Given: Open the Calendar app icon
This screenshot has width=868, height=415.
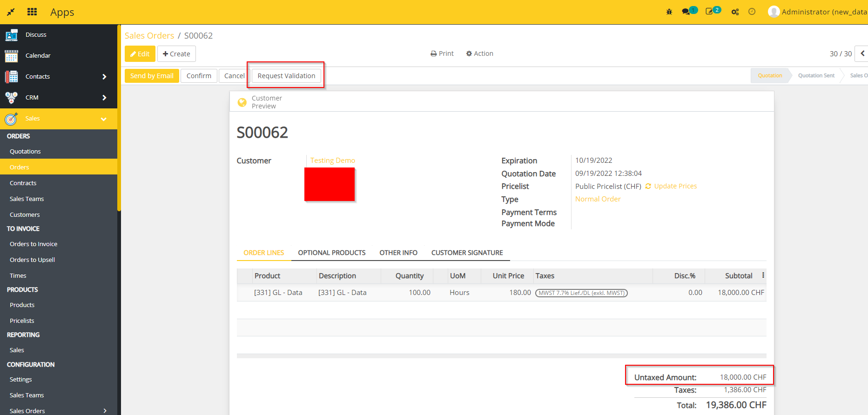Looking at the screenshot, I should [12, 56].
